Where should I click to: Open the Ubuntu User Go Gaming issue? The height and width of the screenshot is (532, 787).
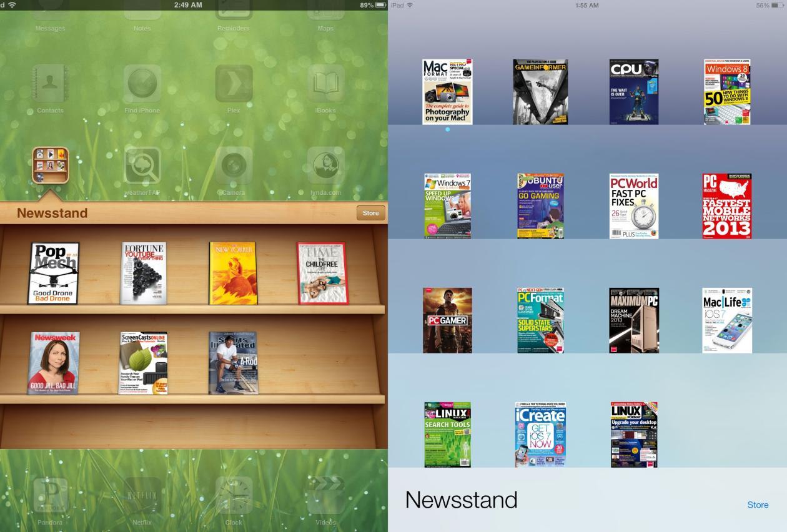coord(540,206)
